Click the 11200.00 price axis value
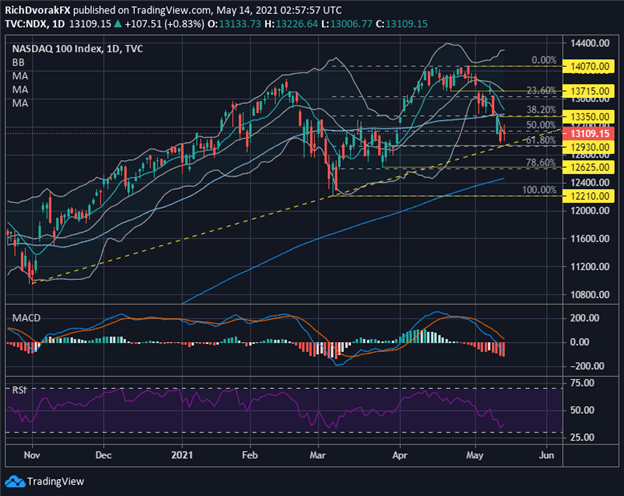Screen dimensions: 624x496 pyautogui.click(x=590, y=267)
